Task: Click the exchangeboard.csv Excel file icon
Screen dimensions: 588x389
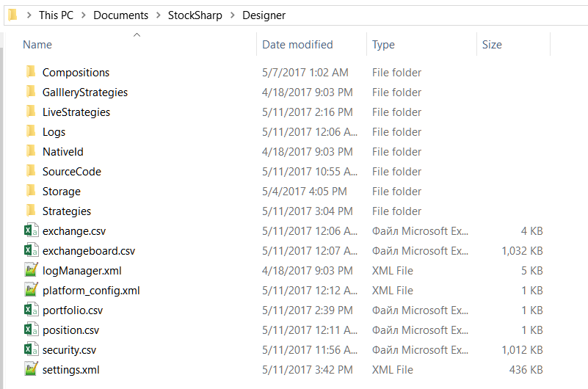Action: (x=31, y=250)
